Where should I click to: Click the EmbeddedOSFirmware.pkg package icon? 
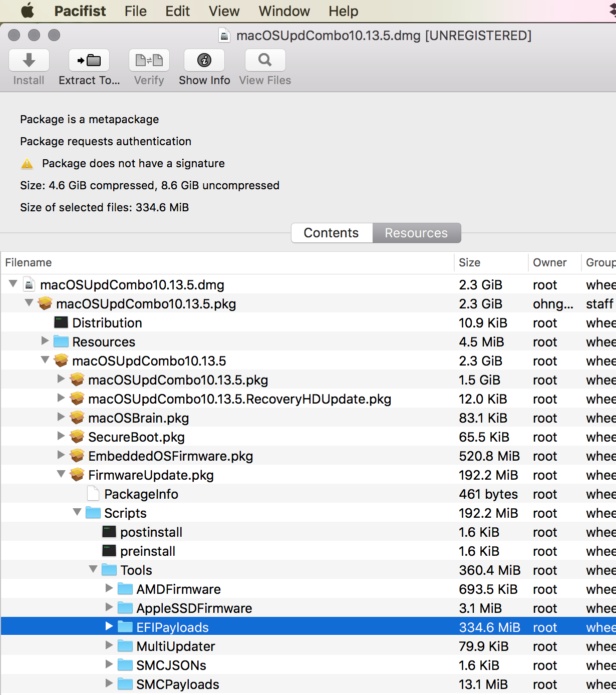pos(77,456)
